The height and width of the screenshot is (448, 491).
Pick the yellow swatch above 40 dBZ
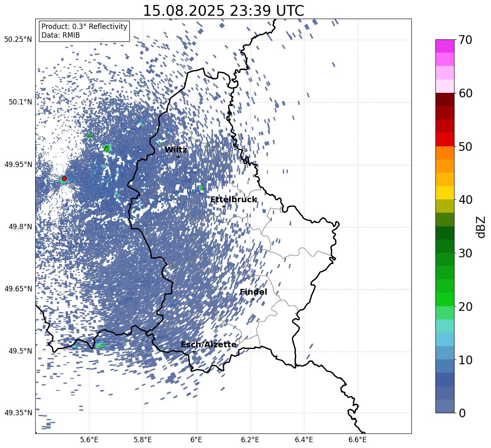click(x=445, y=193)
